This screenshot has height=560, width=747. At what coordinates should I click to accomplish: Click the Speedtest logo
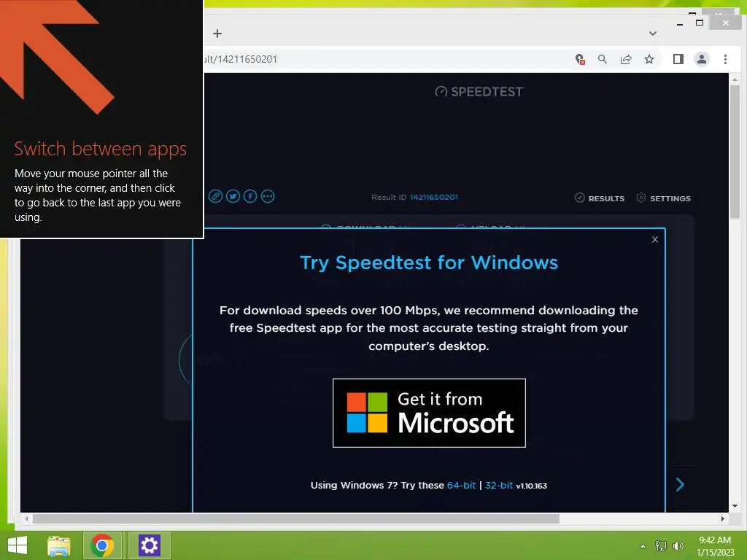coord(479,91)
